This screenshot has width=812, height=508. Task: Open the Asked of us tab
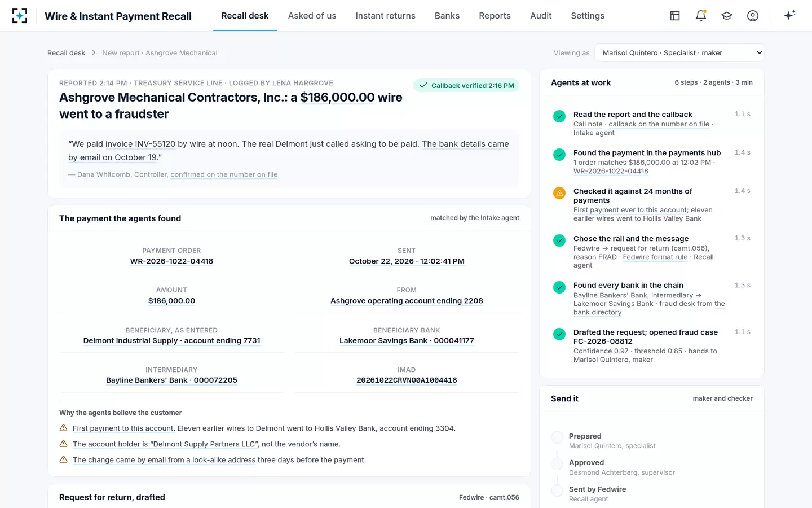[312, 16]
